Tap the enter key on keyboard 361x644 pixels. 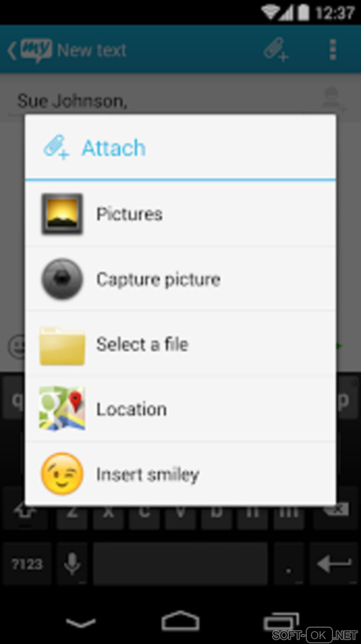(x=333, y=563)
